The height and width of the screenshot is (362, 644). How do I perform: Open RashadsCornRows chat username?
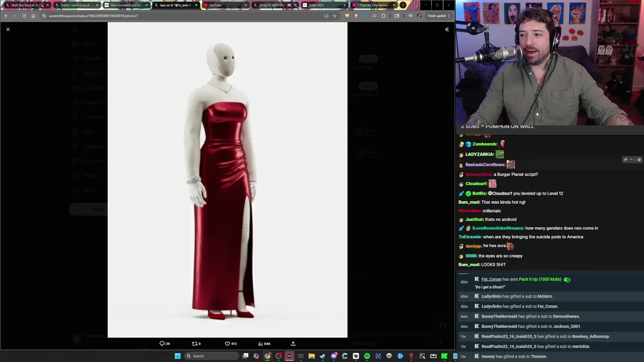point(485,164)
